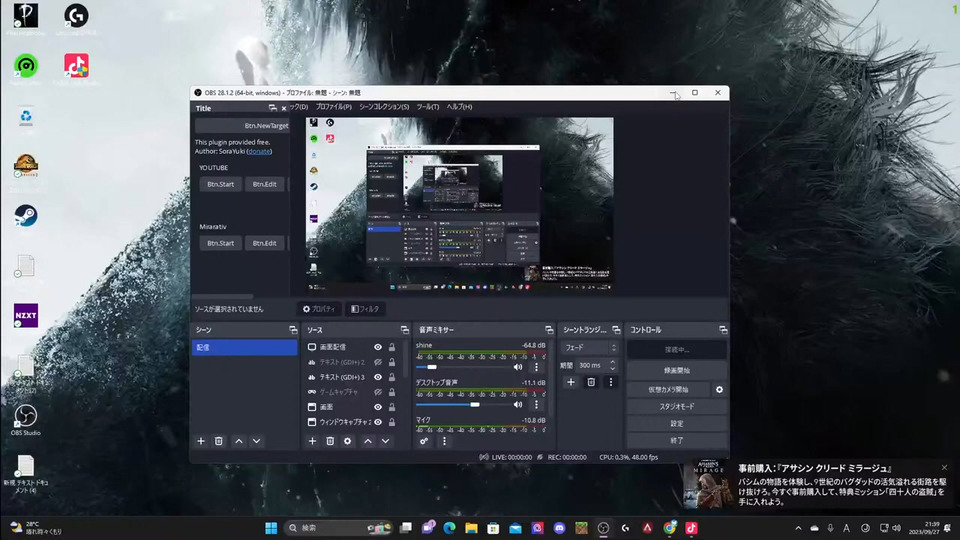
Task: Undock the Audio Mixer panel
Action: coord(549,330)
